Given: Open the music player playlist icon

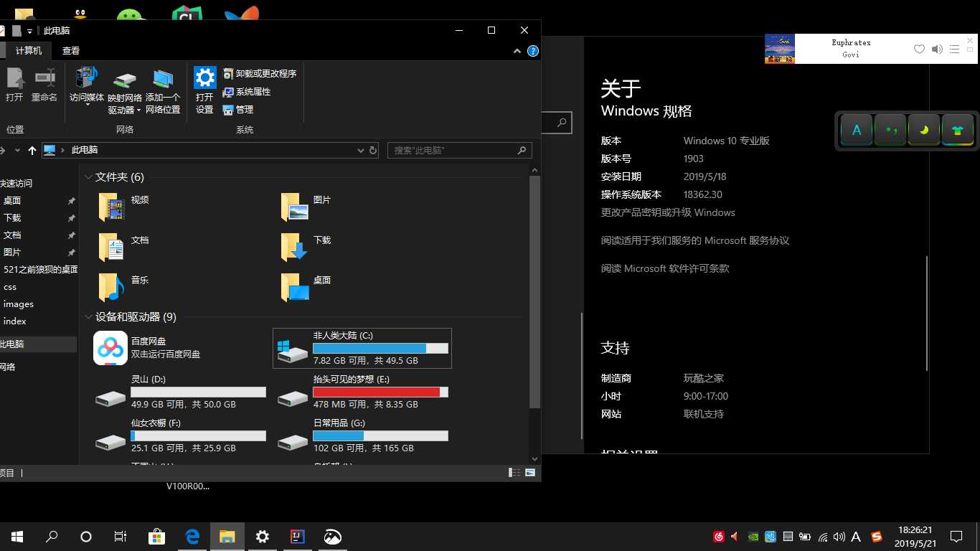Looking at the screenshot, I should point(954,49).
